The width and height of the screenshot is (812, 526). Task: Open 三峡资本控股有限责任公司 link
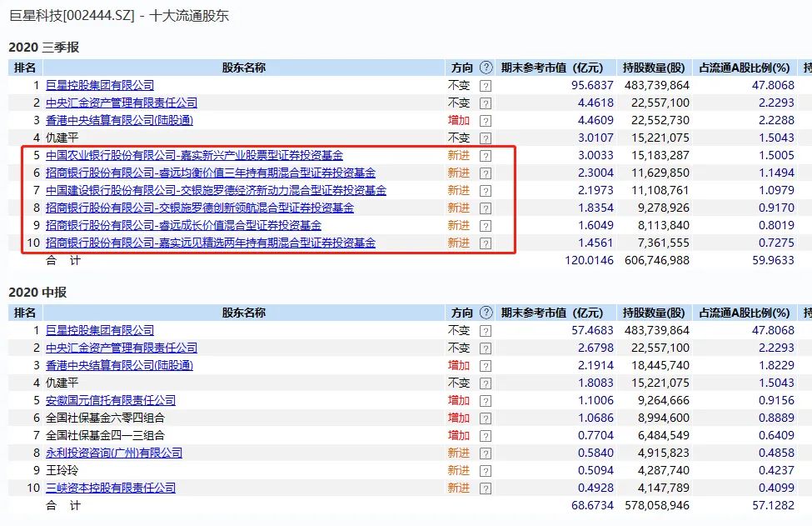pos(111,488)
